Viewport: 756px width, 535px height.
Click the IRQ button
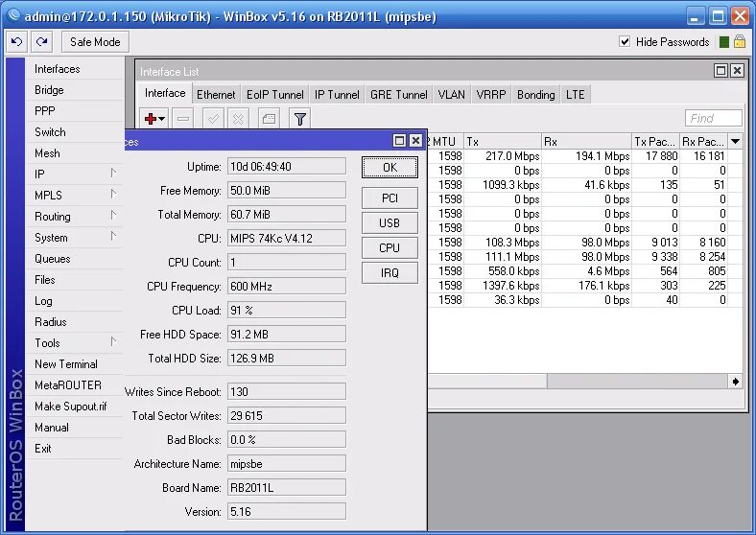click(390, 273)
